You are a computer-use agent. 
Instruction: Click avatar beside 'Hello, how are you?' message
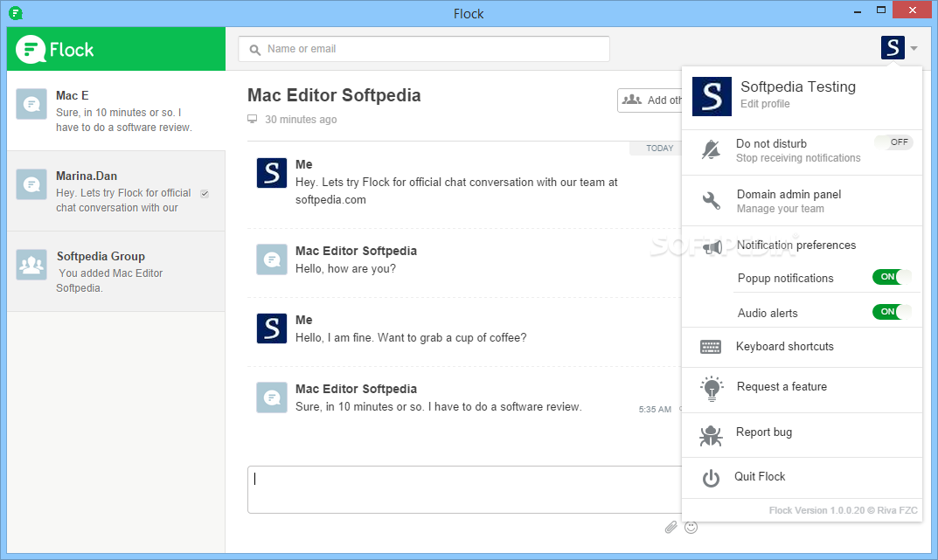click(272, 259)
